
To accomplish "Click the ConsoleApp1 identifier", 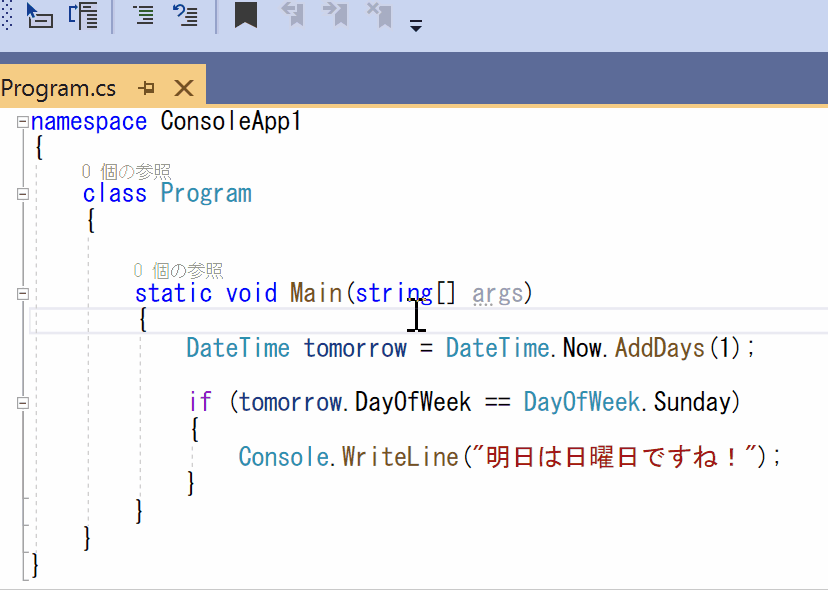I will [231, 121].
